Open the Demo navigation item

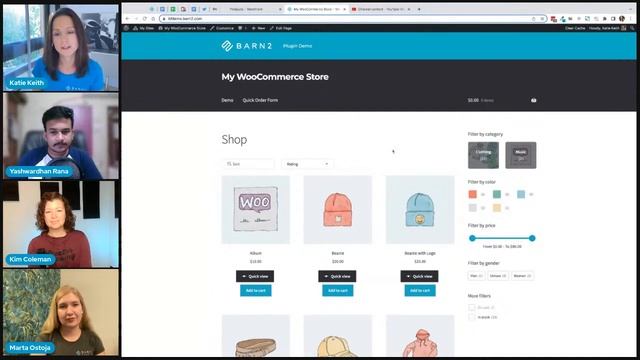[x=227, y=100]
